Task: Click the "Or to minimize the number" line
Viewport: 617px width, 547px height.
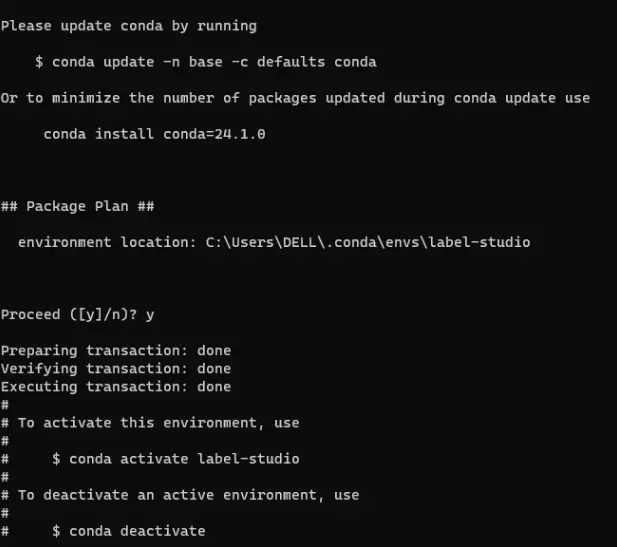Action: (295, 98)
